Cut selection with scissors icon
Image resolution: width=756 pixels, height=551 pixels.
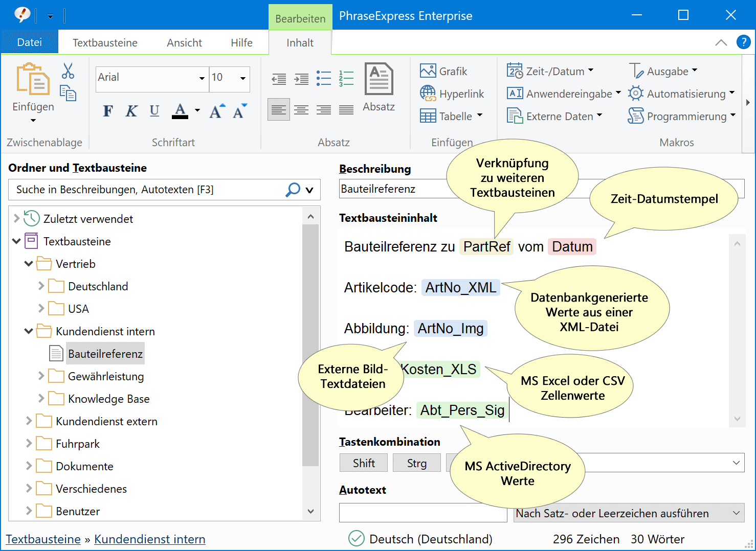(68, 71)
